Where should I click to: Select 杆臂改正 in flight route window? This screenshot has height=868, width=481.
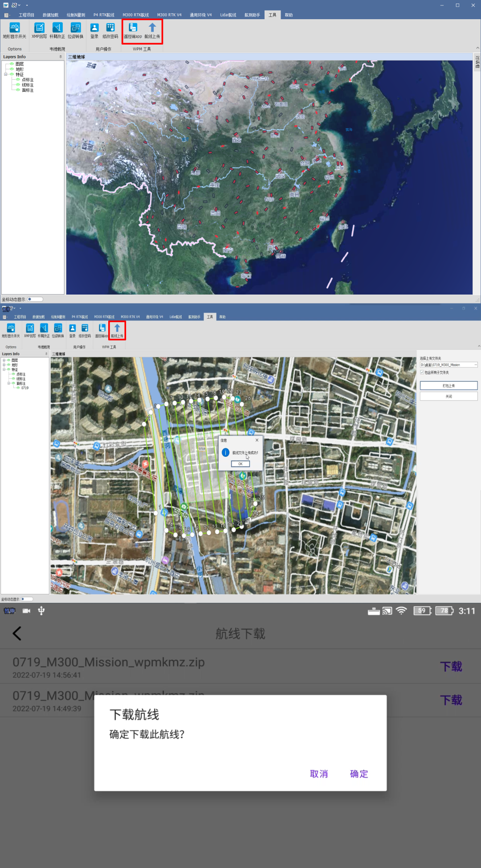(44, 328)
